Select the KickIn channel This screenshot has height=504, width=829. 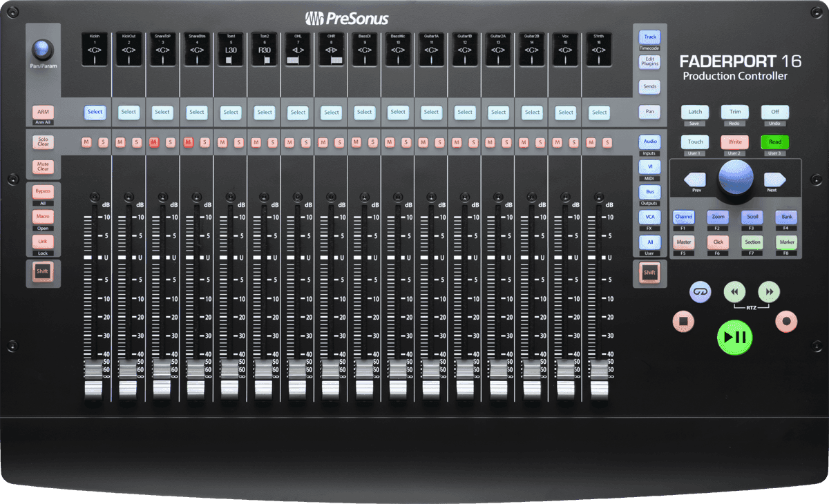(x=95, y=112)
